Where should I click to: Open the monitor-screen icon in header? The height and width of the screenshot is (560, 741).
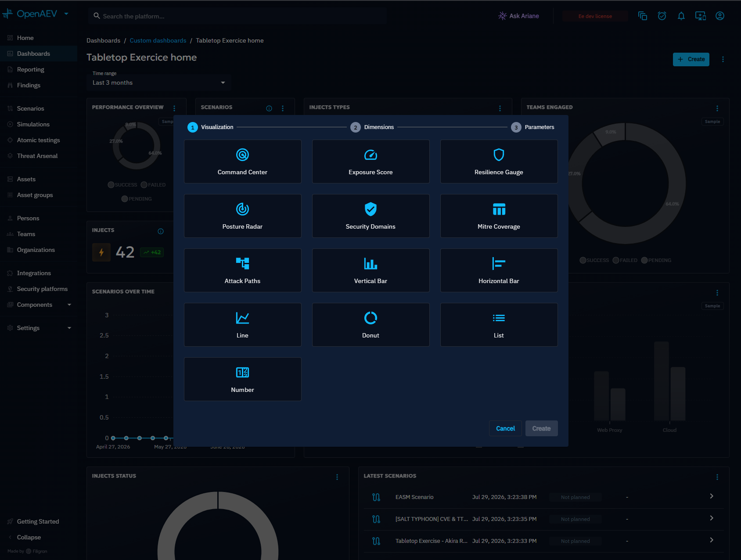701,16
